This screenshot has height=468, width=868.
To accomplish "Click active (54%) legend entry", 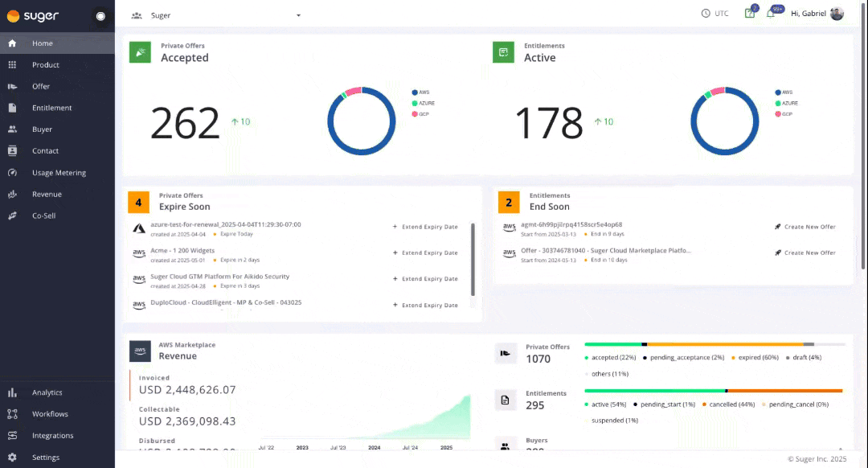I will (x=606, y=404).
